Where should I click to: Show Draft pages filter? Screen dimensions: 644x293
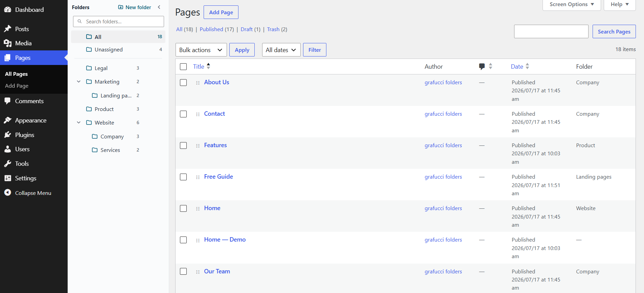click(x=247, y=29)
